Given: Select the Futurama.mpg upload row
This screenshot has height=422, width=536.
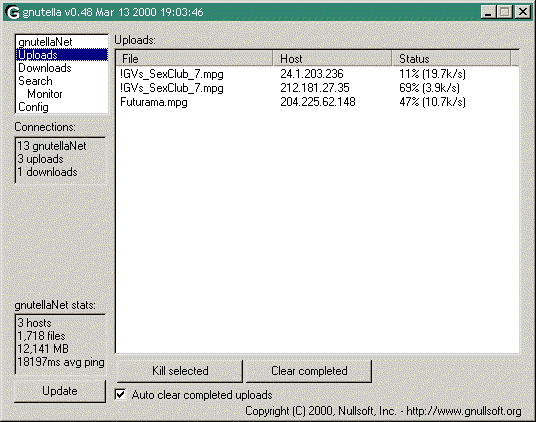Looking at the screenshot, I should (x=317, y=102).
